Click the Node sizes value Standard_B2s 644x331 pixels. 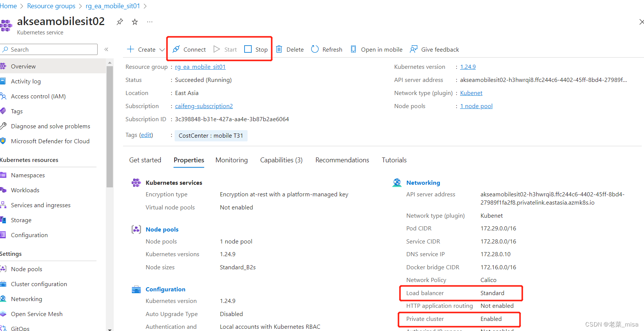point(238,267)
